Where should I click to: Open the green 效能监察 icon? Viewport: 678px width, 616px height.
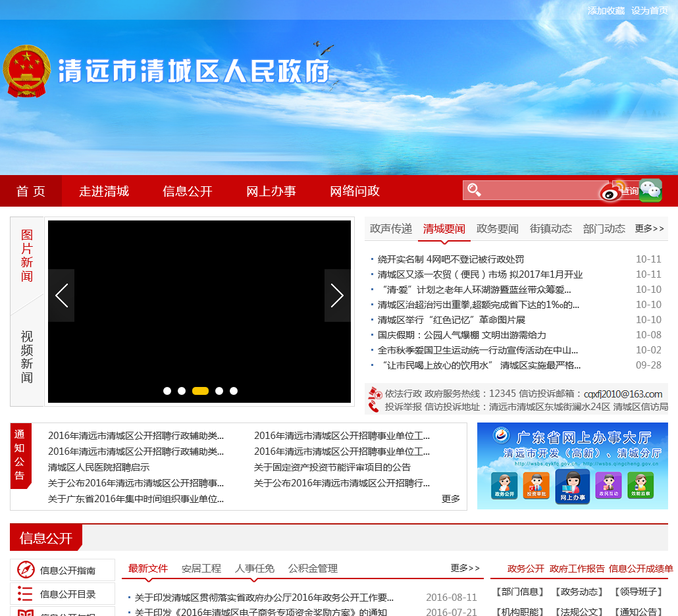(640, 486)
